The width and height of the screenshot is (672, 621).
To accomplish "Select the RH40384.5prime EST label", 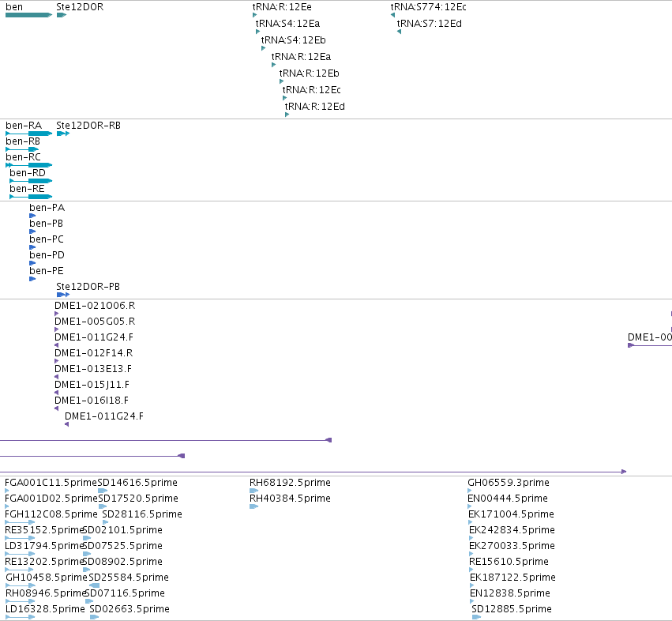I will click(290, 499).
